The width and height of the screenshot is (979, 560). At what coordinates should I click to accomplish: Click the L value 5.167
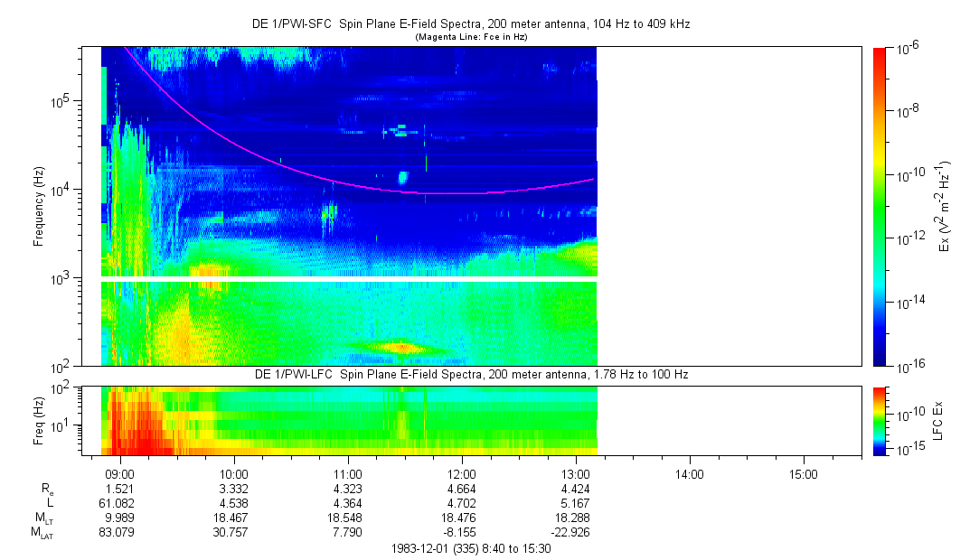[x=576, y=503]
